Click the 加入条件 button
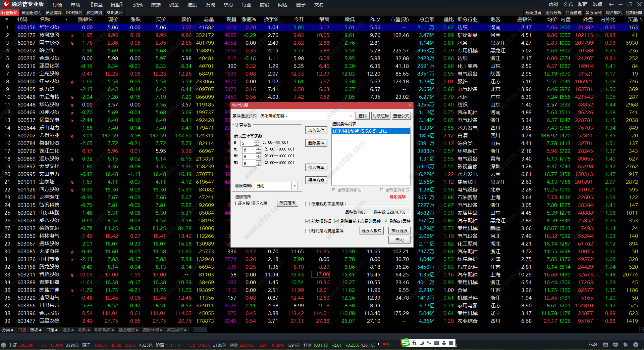The height and width of the screenshot is (350, 644). click(x=316, y=130)
